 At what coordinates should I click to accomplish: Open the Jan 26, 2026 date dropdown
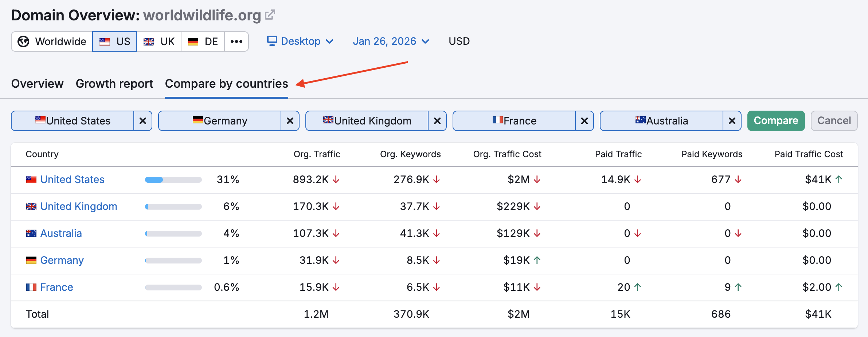pos(425,41)
